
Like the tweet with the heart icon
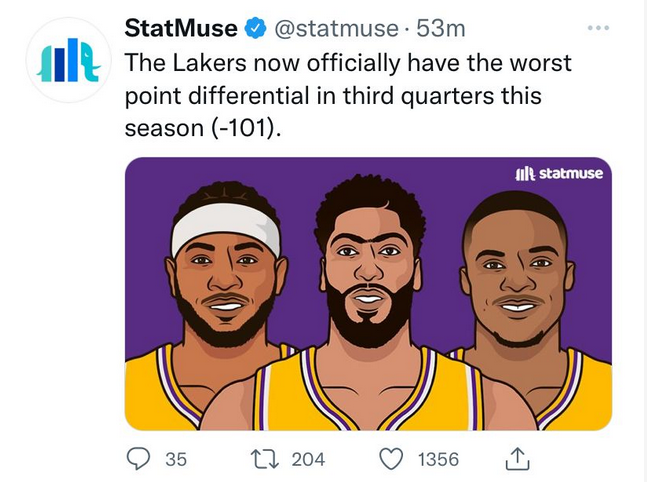pyautogui.click(x=392, y=458)
